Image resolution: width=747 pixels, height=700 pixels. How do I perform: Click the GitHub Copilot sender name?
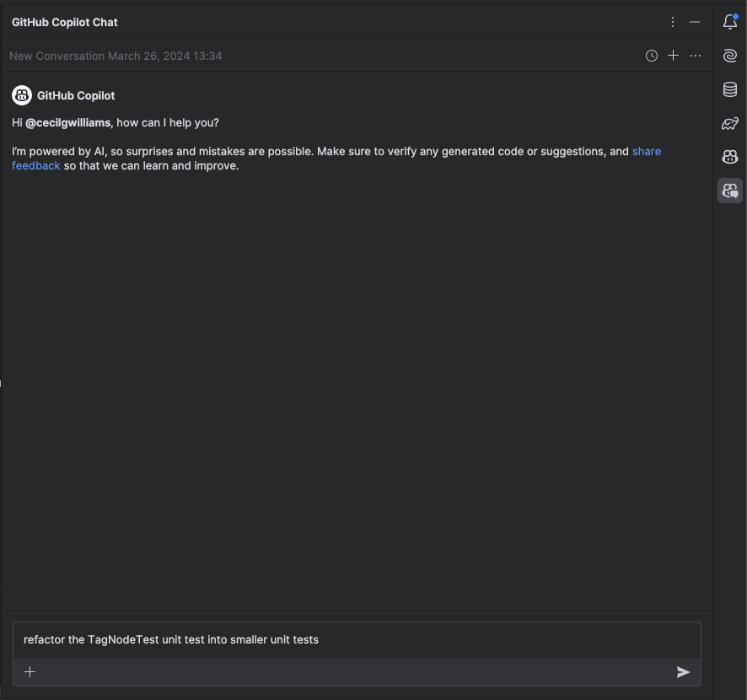(x=76, y=96)
